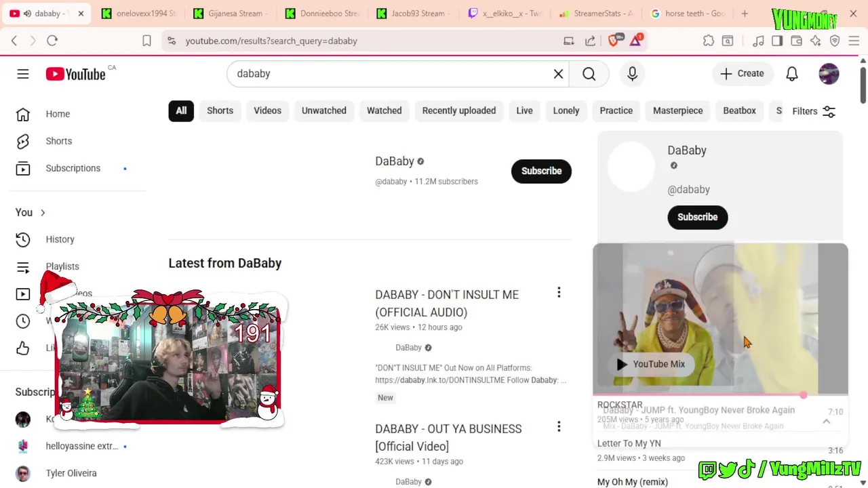
Task: Open the notifications bell
Action: (x=792, y=74)
